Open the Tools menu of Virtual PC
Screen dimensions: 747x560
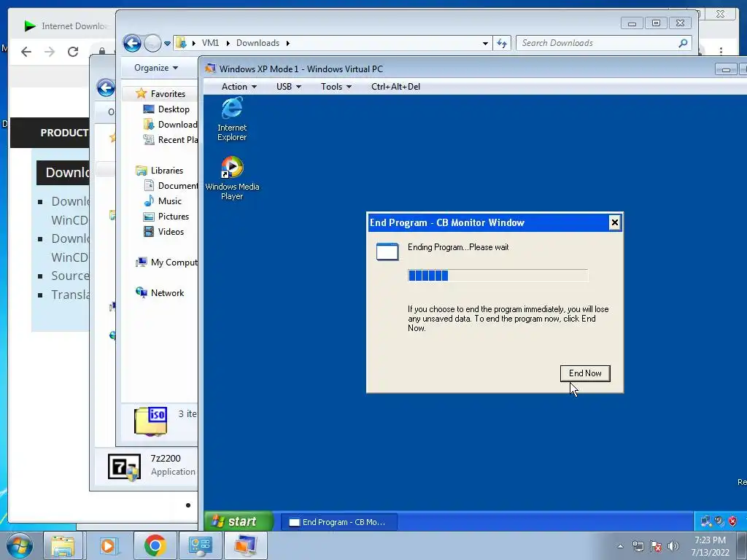pyautogui.click(x=336, y=87)
